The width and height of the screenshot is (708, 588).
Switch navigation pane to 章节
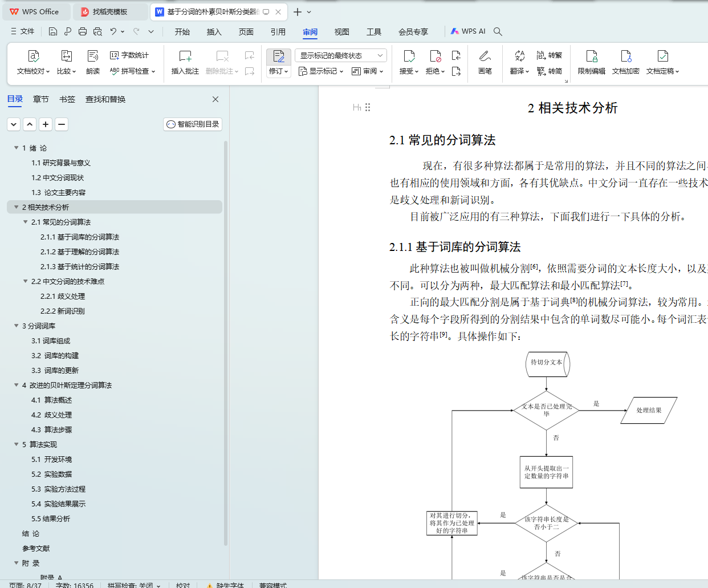point(41,99)
